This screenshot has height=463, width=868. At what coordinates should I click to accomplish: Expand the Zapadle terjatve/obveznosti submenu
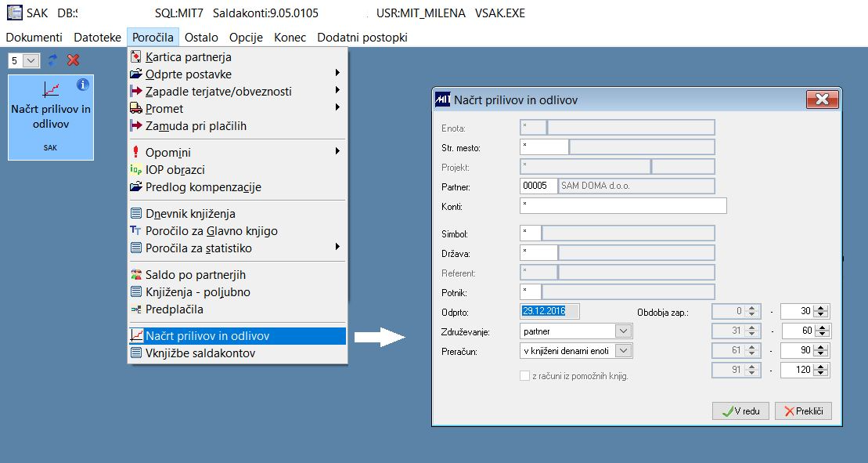pos(337,90)
